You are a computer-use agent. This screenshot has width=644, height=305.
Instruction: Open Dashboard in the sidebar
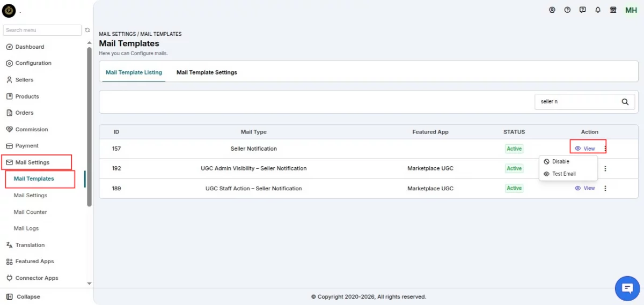[30, 47]
